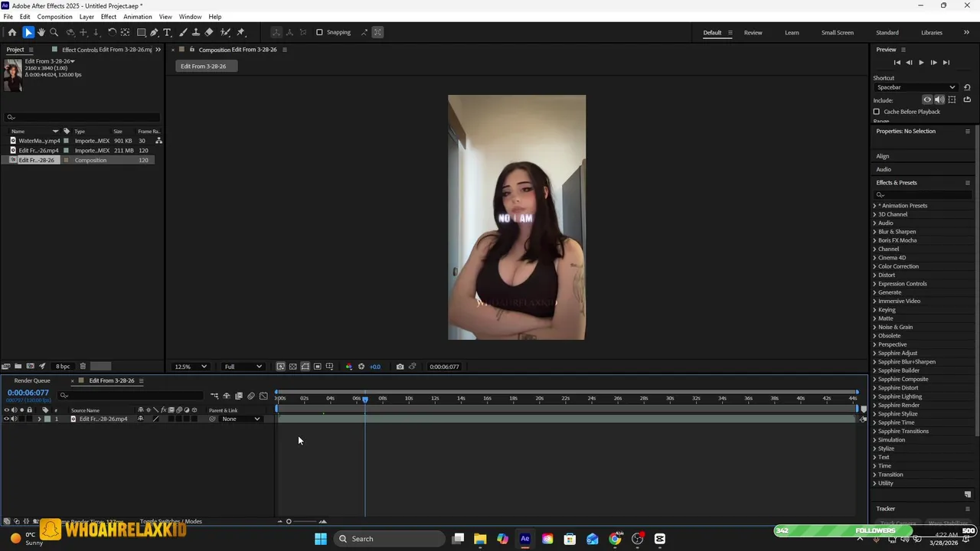Delete selected project item with trash icon

tap(83, 366)
